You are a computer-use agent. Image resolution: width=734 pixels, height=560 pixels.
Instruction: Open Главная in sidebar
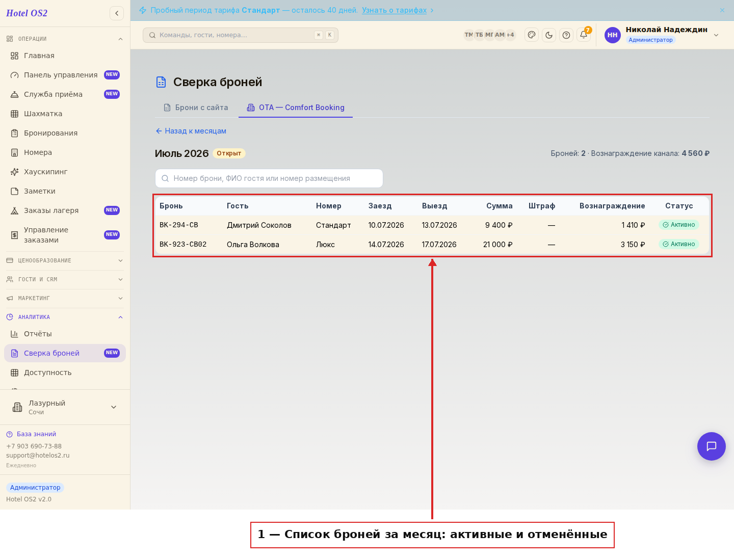65,56
